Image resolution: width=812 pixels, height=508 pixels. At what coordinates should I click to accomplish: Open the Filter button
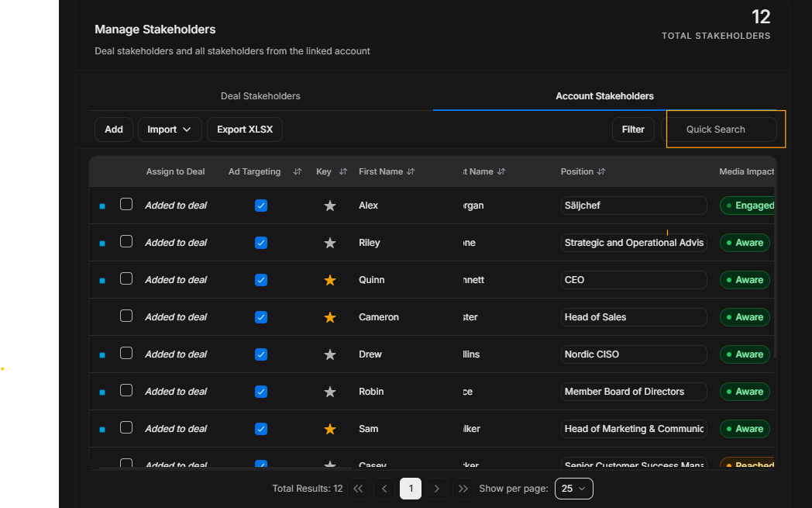pos(633,130)
